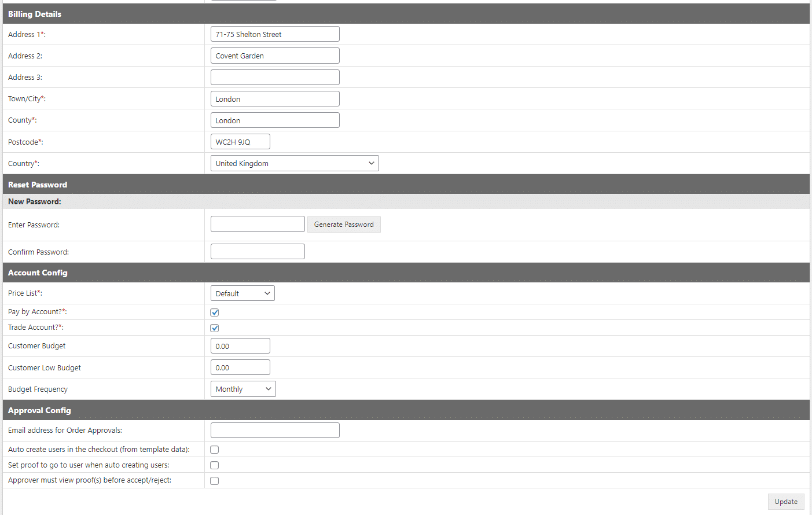This screenshot has width=812, height=515.
Task: Click the Confirm Password field
Action: [258, 252]
